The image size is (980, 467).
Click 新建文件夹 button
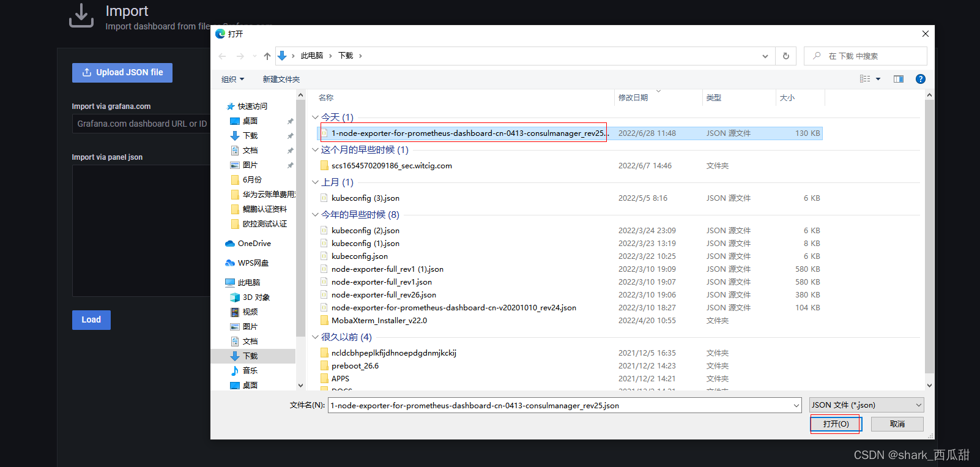pyautogui.click(x=281, y=79)
